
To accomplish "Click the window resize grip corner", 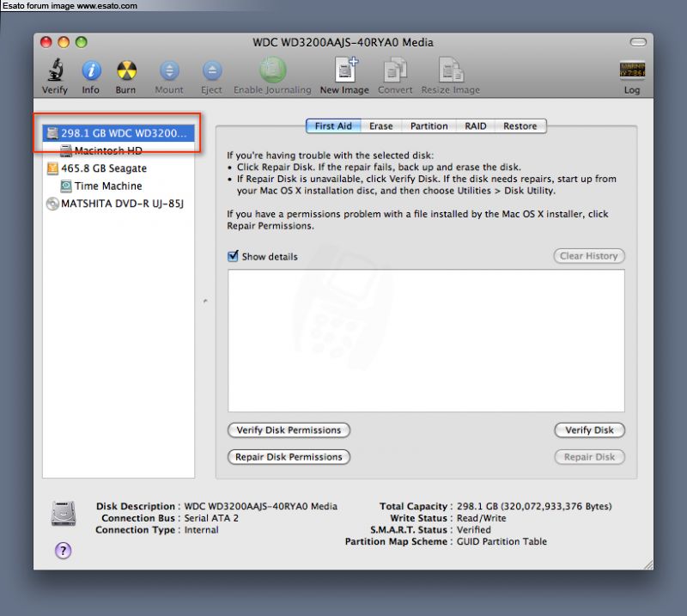I will [x=648, y=564].
